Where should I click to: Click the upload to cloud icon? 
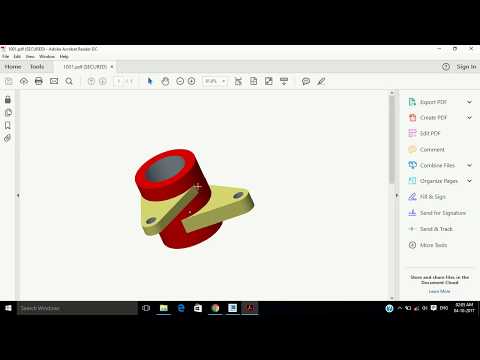pyautogui.click(x=24, y=81)
